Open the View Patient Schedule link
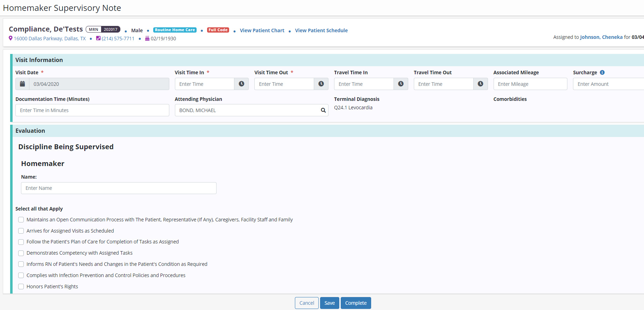644x310 pixels. 321,30
